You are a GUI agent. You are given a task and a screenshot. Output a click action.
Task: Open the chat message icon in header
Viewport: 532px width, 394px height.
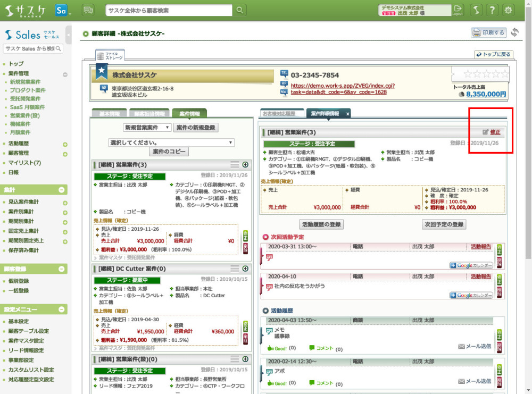click(x=88, y=10)
